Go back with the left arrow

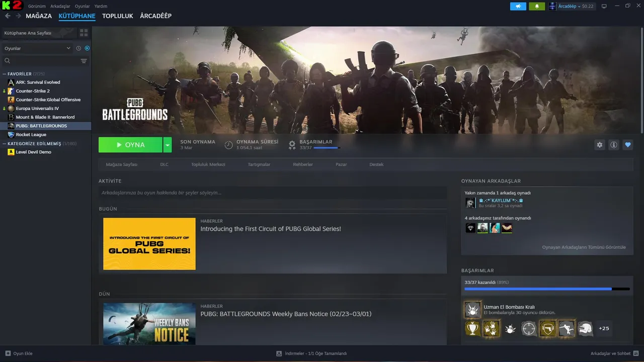[7, 16]
